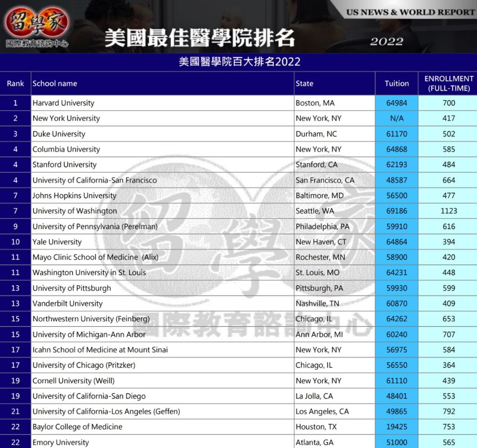This screenshot has height=448, width=477.
Task: Select the Harvard University cell
Action: pyautogui.click(x=163, y=103)
